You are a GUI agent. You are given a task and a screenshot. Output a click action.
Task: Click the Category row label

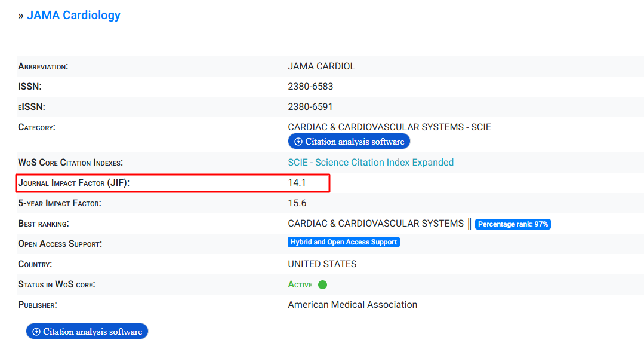point(36,127)
